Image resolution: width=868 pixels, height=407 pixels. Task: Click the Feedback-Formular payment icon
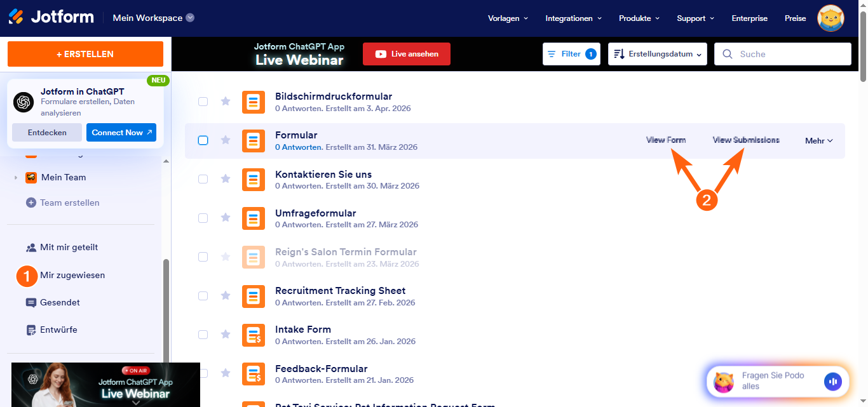click(x=254, y=373)
